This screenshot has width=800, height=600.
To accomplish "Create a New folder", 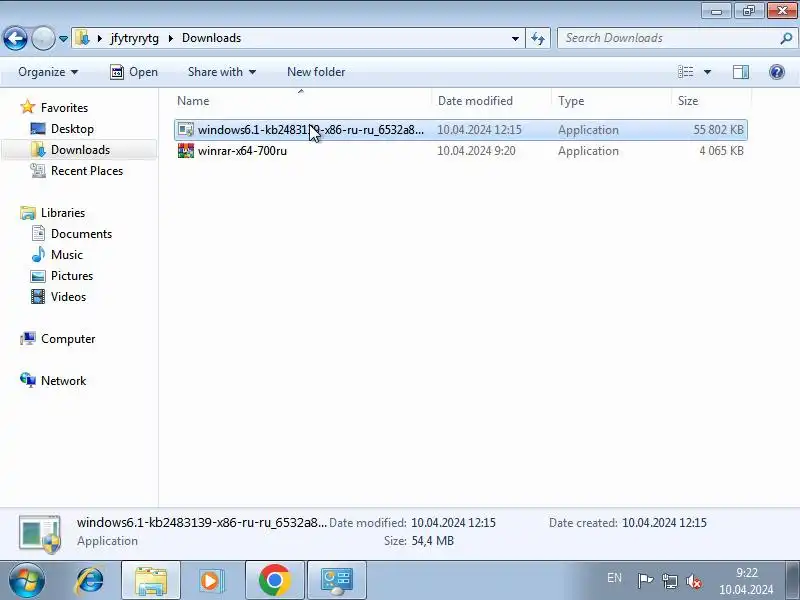I will coord(316,72).
